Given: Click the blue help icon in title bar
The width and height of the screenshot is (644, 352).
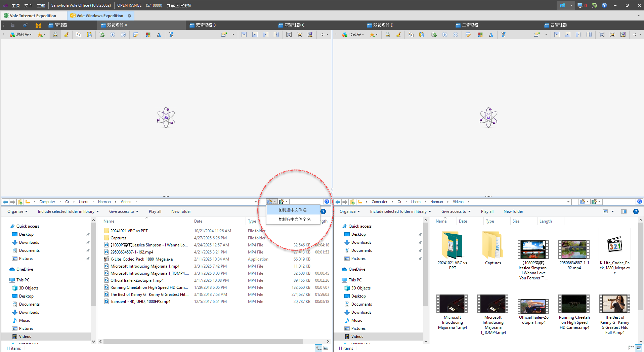Looking at the screenshot, I should point(604,5).
